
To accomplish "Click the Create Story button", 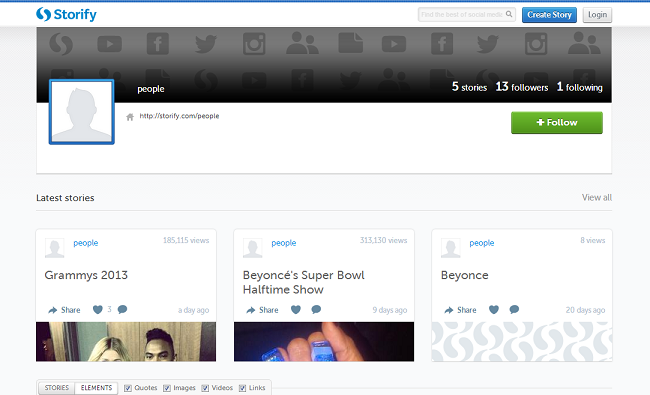I will [x=549, y=15].
